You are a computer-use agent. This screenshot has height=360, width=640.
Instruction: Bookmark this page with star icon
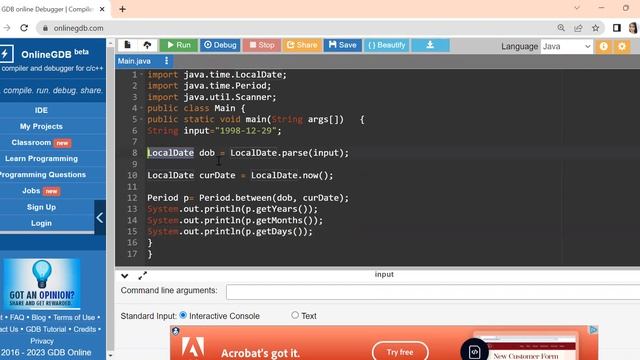(x=596, y=28)
